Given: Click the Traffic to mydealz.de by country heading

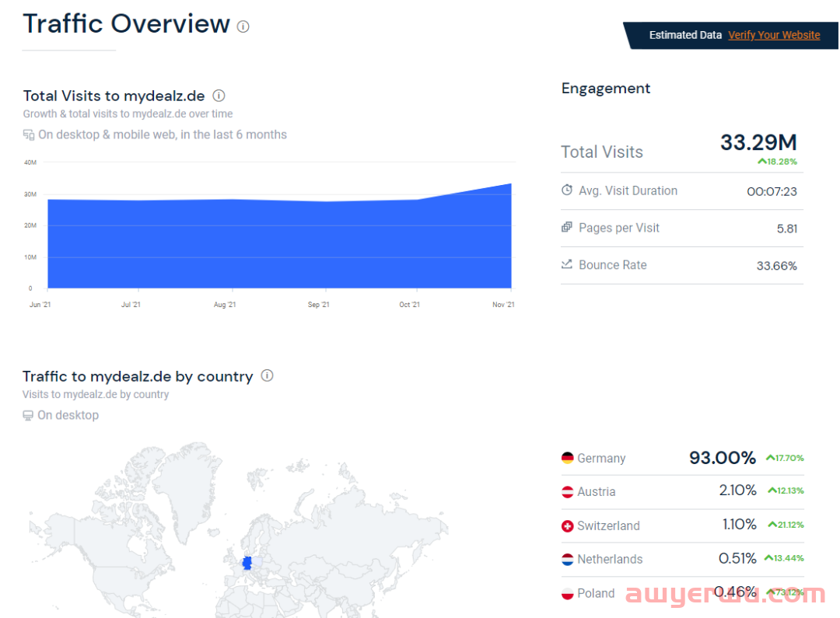Looking at the screenshot, I should tap(138, 376).
